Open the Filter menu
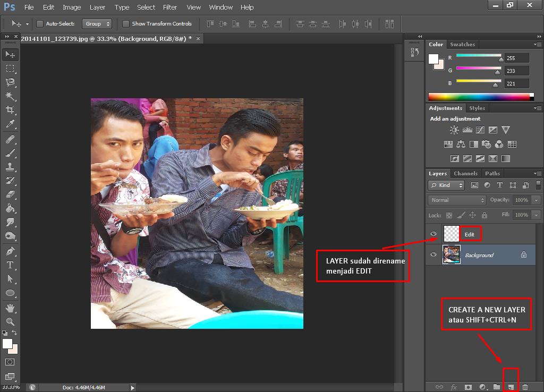Image resolution: width=544 pixels, height=392 pixels. (170, 7)
